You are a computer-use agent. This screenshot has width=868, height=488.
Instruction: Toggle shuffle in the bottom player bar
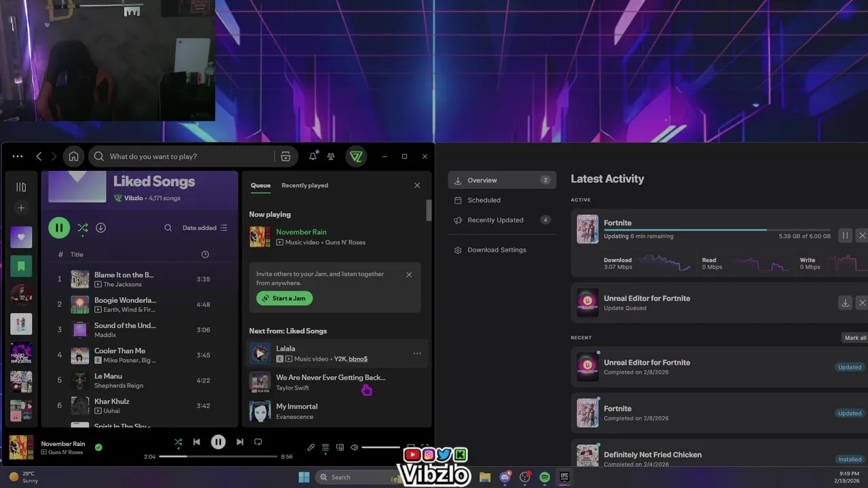coord(178,442)
